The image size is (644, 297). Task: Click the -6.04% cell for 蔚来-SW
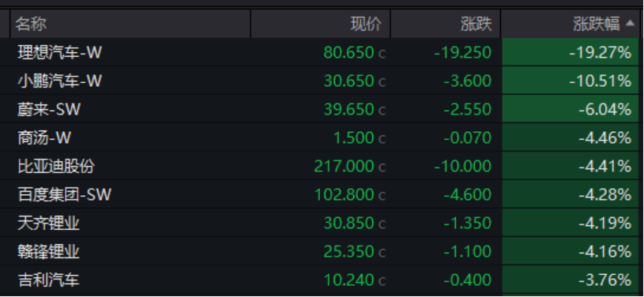[571, 109]
